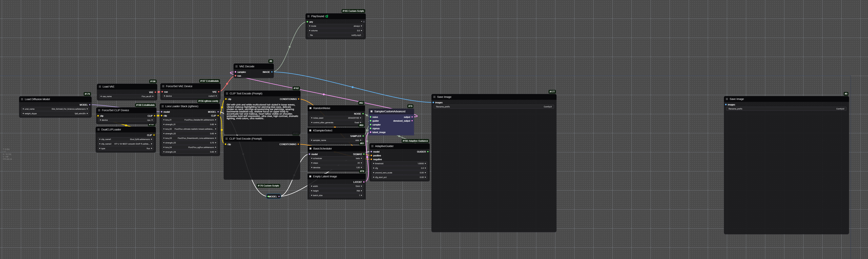Click the green loop icon beside PlaySound title
Screen dimensions: 868x259
[326, 16]
